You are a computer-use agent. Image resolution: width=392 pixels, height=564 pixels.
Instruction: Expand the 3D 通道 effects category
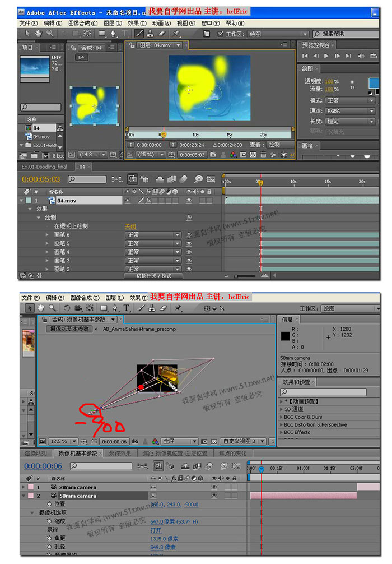click(x=281, y=409)
